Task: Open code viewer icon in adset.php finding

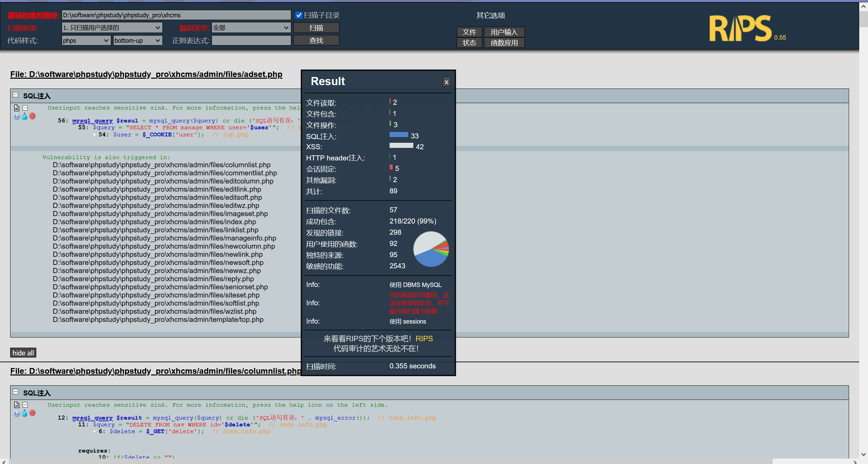Action: pos(17,108)
